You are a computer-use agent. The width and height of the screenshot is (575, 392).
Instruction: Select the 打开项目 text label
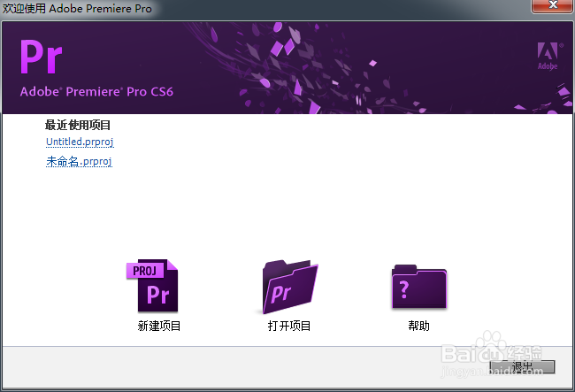289,326
